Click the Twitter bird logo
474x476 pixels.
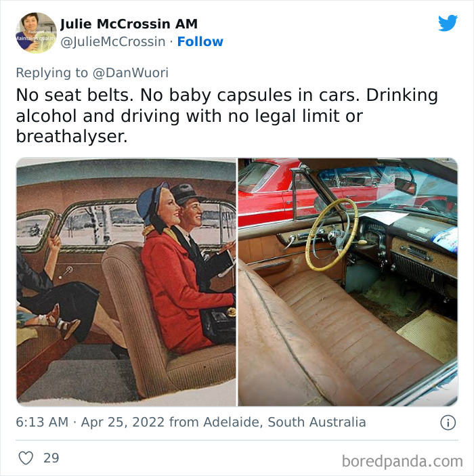[448, 23]
